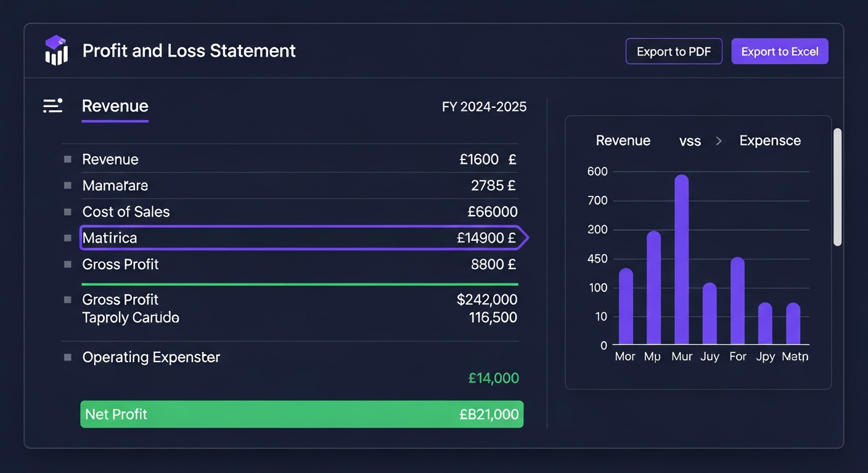
Task: Toggle the checkbox next to Mamarare
Action: pos(67,185)
